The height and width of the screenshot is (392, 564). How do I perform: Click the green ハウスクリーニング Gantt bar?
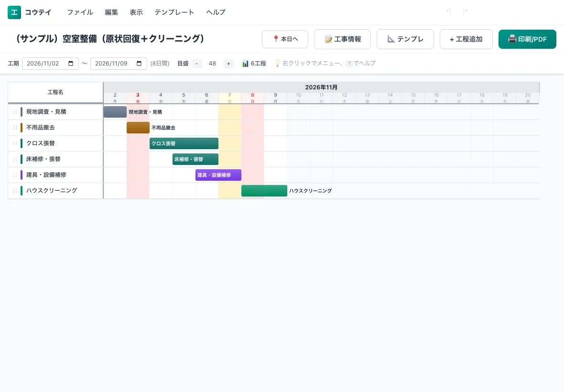264,191
